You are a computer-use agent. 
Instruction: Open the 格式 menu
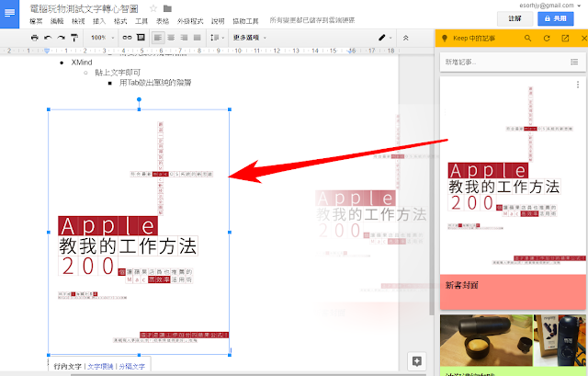coord(120,21)
